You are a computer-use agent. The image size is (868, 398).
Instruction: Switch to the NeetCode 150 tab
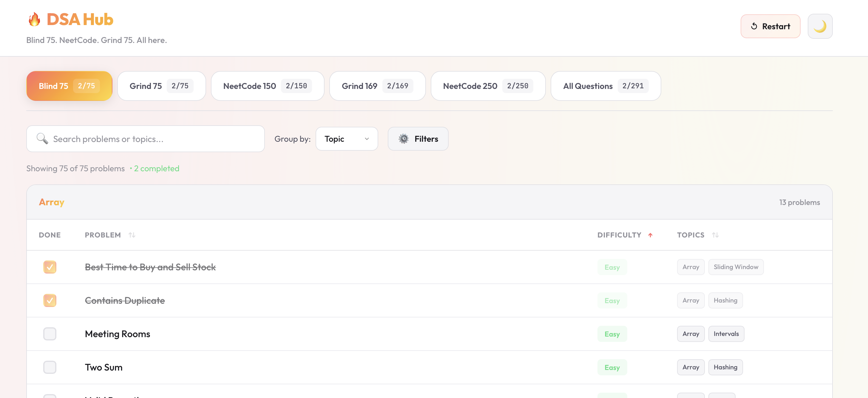tap(267, 86)
